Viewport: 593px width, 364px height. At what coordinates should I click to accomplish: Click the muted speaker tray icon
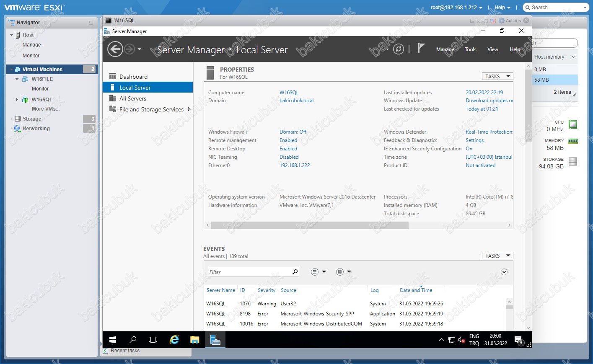pos(461,340)
